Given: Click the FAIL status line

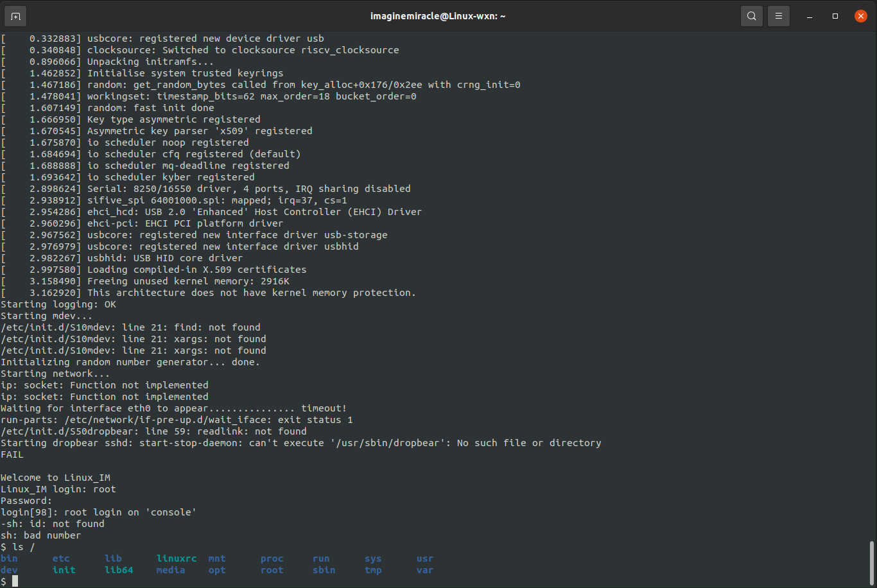Looking at the screenshot, I should 13,454.
